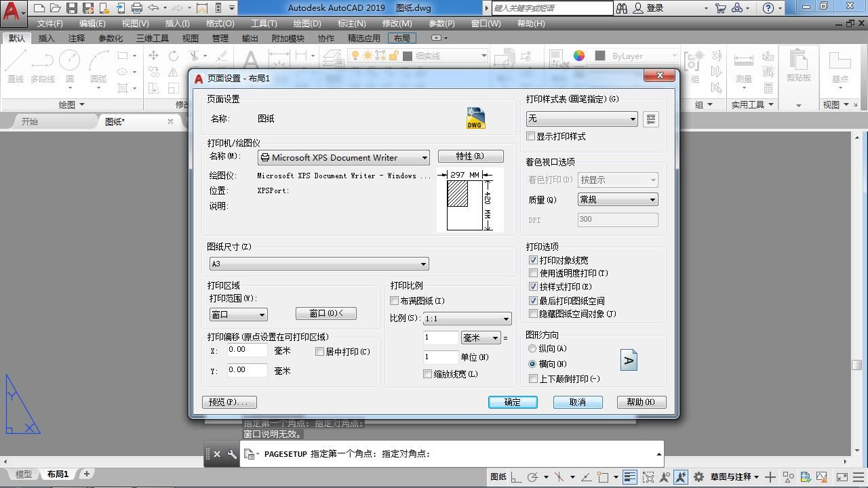Open the AutoCAD application menu logo

click(x=12, y=12)
